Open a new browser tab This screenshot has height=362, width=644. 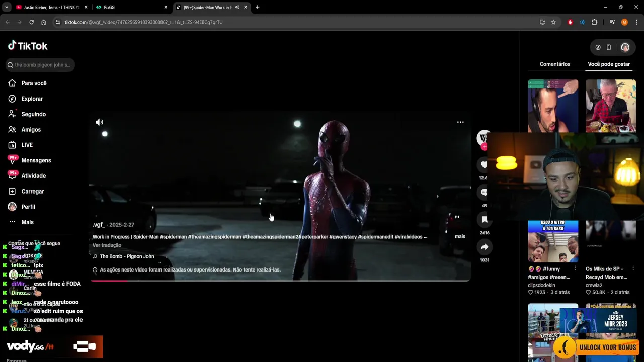click(x=258, y=7)
